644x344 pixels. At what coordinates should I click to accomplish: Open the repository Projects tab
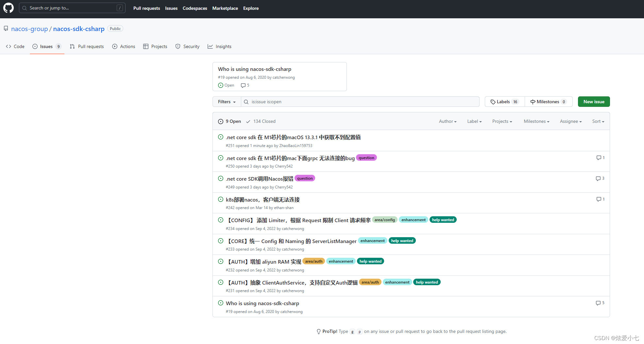point(155,47)
